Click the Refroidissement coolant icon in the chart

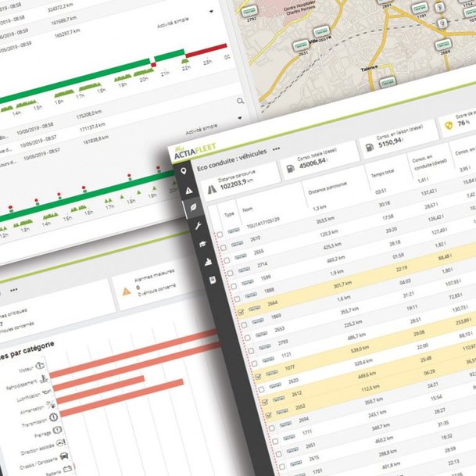pyautogui.click(x=45, y=378)
